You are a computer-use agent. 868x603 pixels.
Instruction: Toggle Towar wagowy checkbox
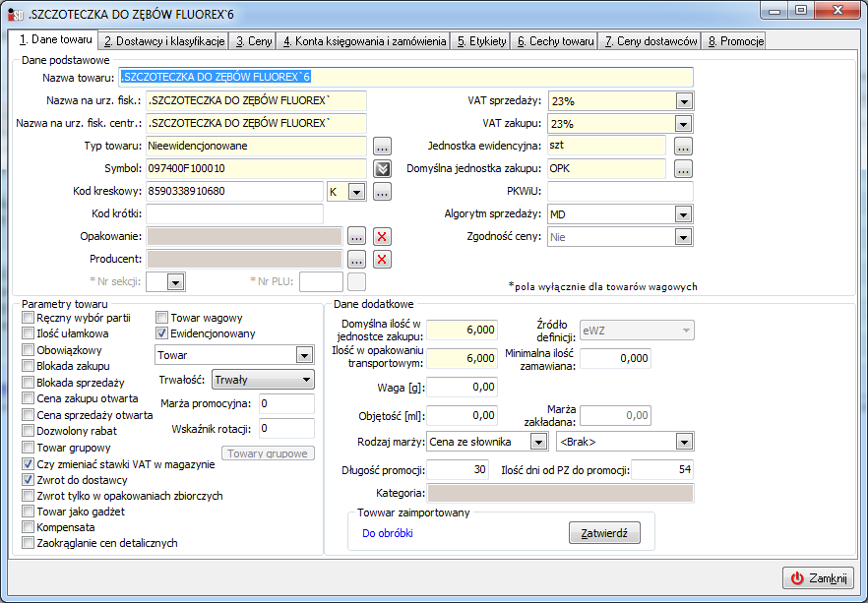[161, 318]
